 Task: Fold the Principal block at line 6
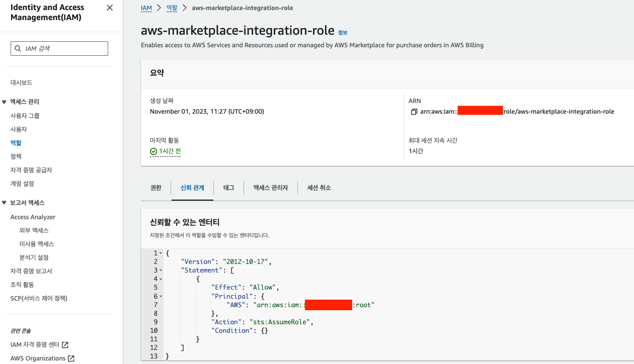point(161,296)
